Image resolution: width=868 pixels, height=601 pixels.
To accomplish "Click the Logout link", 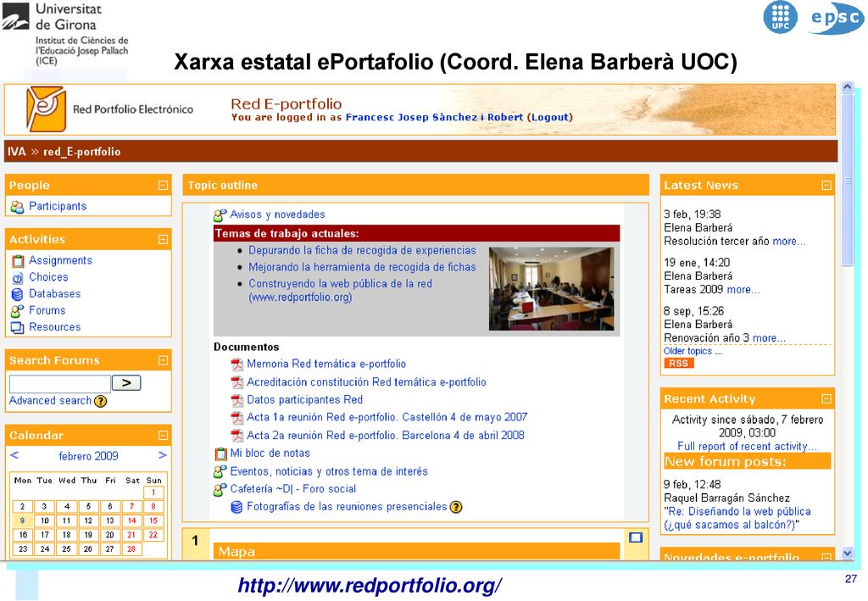I will pos(549,117).
